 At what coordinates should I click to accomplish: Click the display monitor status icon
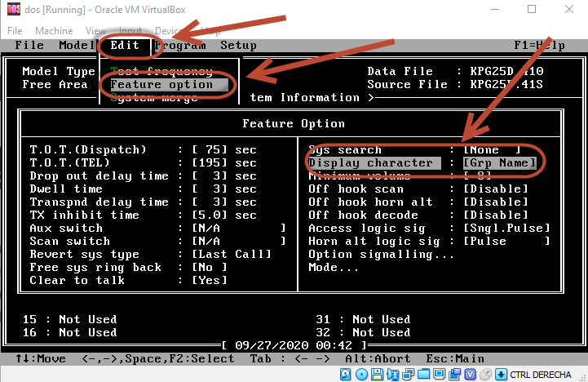tap(440, 374)
